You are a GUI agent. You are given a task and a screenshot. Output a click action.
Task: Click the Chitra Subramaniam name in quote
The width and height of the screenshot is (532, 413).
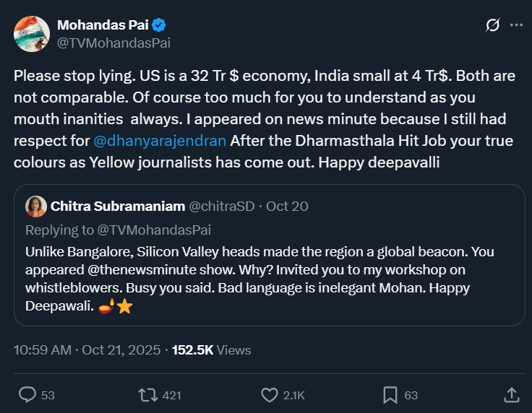point(117,206)
